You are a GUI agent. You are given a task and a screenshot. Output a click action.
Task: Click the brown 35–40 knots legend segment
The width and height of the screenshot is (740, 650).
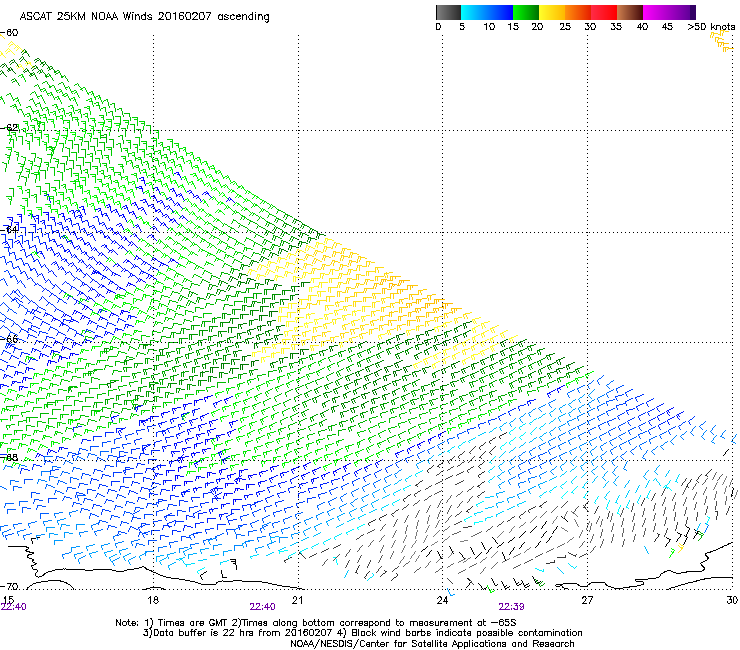click(630, 12)
